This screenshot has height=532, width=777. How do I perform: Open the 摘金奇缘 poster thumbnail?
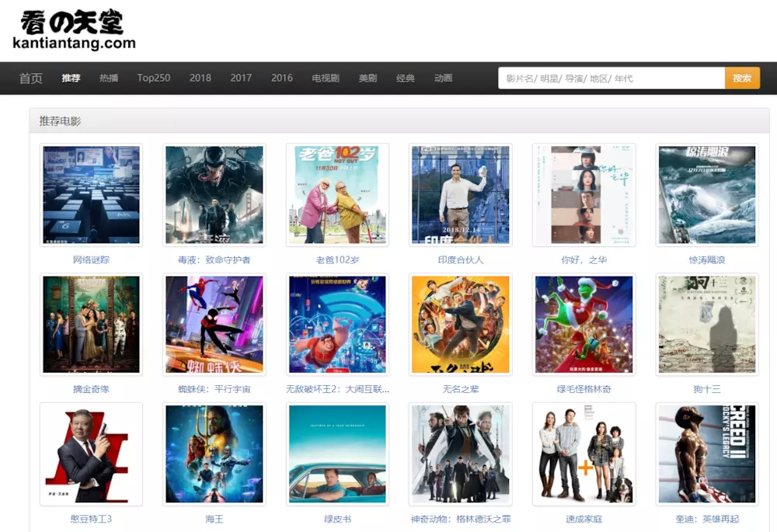point(91,325)
